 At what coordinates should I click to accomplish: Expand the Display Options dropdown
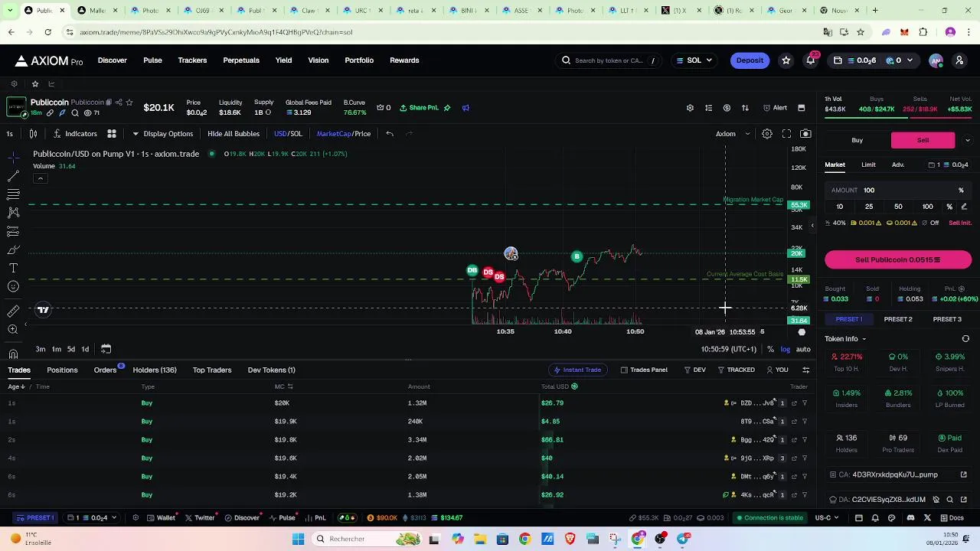coord(162,134)
